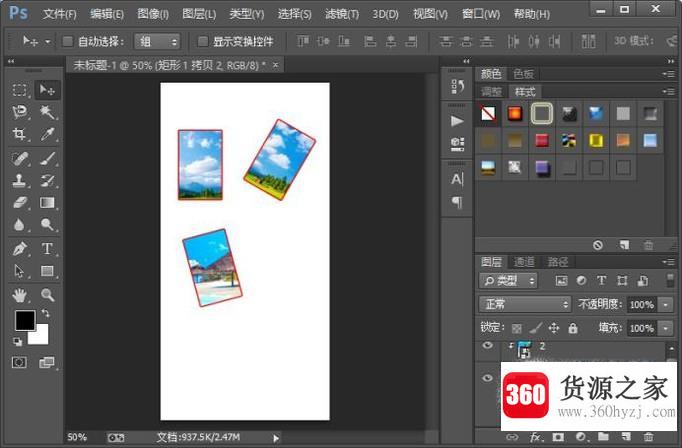Select the Blur tool

coord(19,225)
